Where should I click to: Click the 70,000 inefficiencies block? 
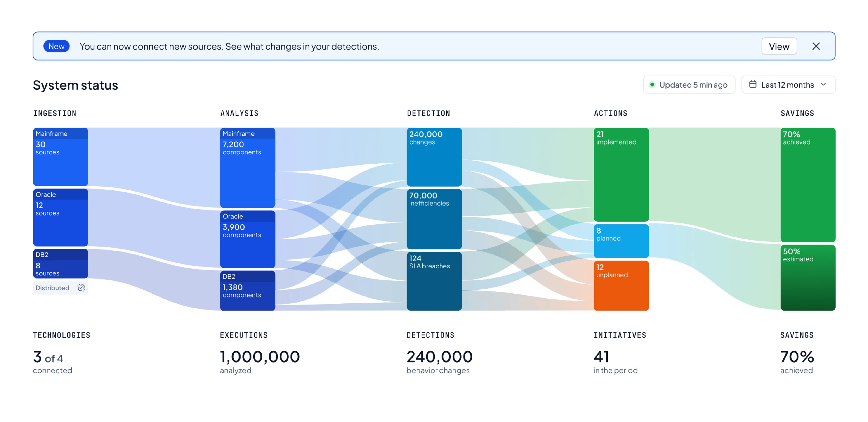[434, 219]
